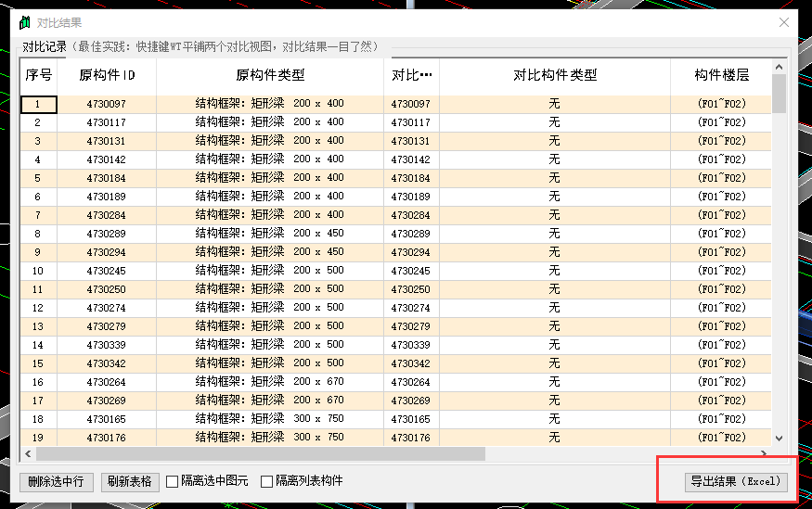Click original ID 4730165 in row 18
This screenshot has width=812, height=509.
coord(107,419)
